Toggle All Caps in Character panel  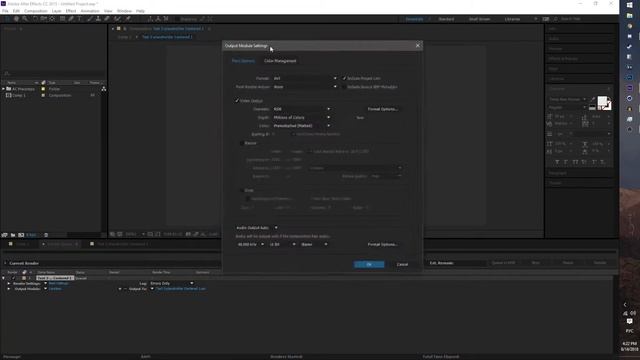coord(575,162)
